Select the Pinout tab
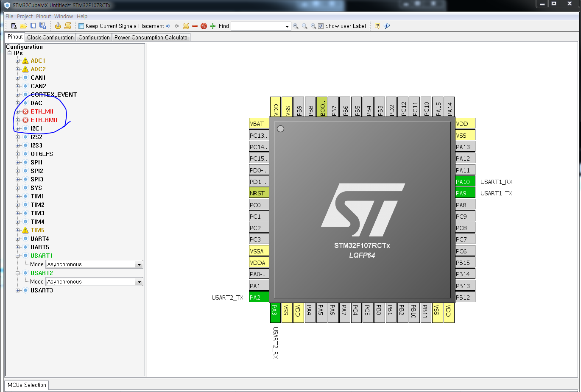Image resolution: width=581 pixels, height=392 pixels. click(15, 37)
